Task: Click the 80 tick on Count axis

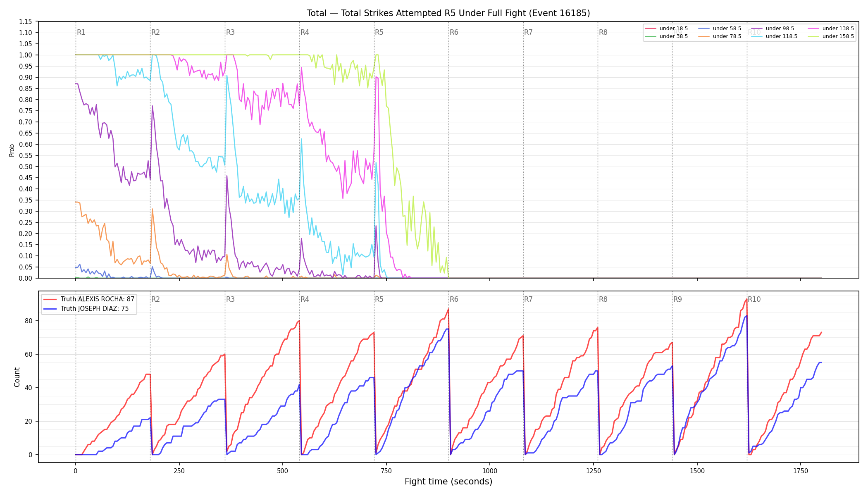Action: pos(29,321)
